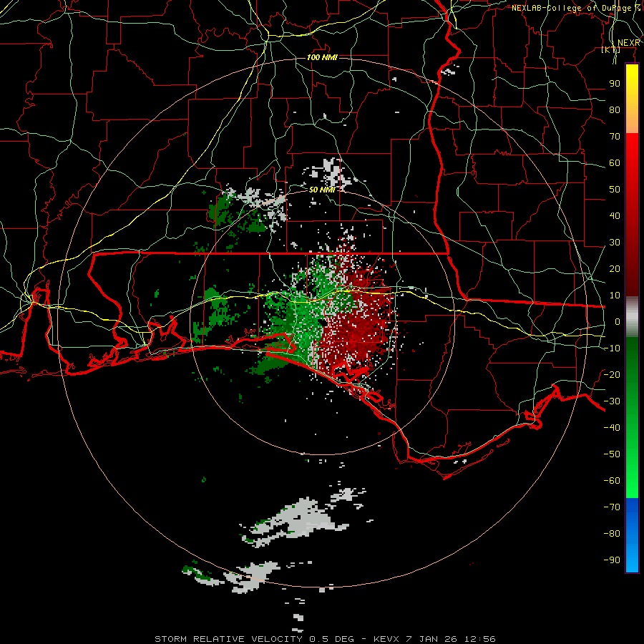Image resolution: width=644 pixels, height=644 pixels.
Task: Click the '0' value on velocity scale
Action: [x=618, y=322]
